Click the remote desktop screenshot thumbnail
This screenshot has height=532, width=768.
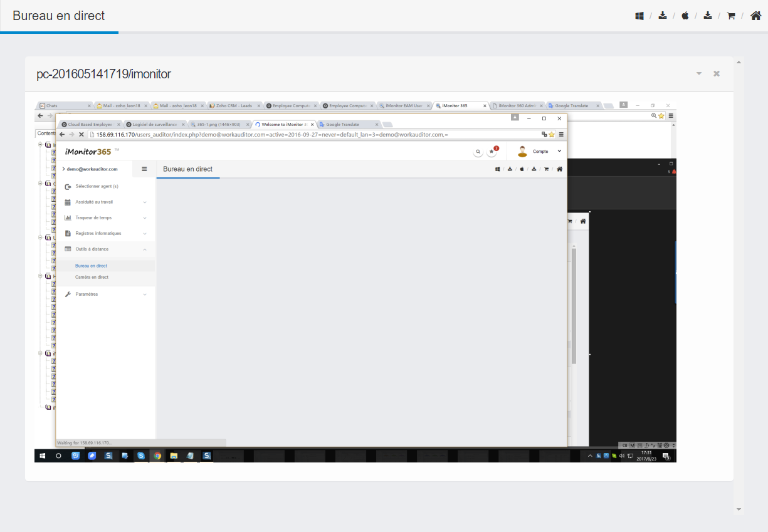pos(355,281)
